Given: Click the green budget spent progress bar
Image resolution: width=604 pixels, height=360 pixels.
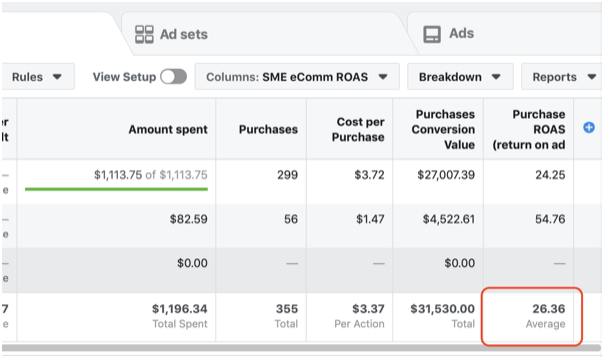Looking at the screenshot, I should (116, 189).
